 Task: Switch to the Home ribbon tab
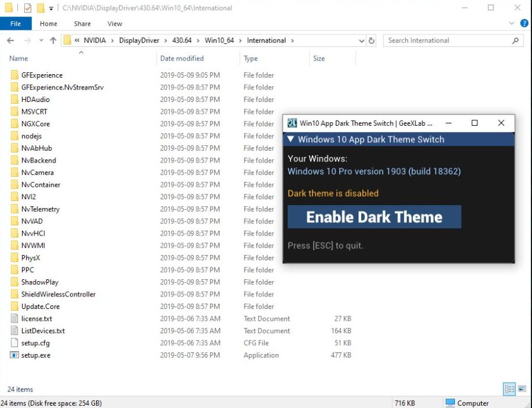coord(49,24)
